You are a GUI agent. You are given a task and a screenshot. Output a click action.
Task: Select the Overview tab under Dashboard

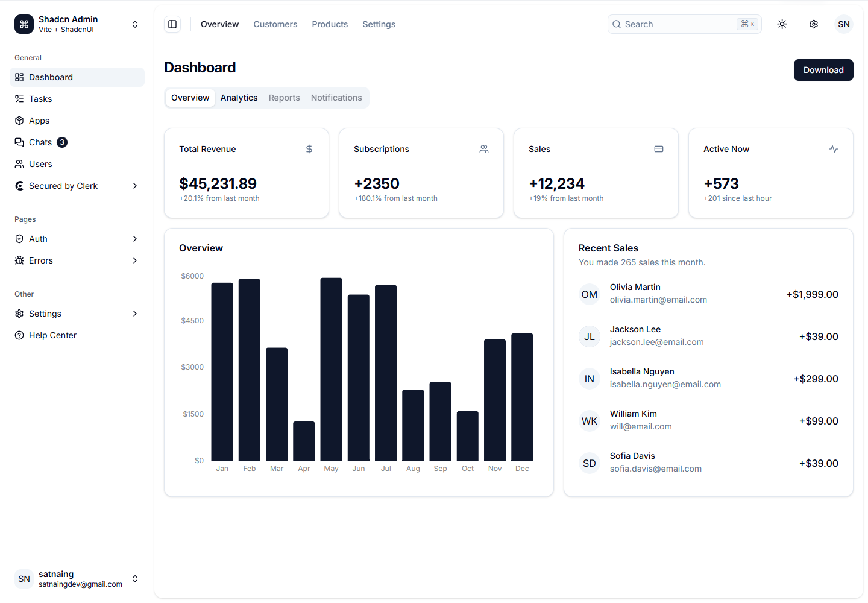[x=190, y=98]
